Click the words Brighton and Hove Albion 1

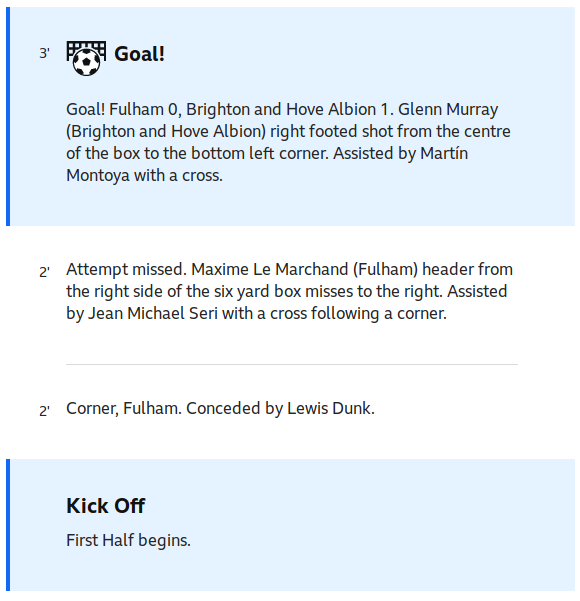coord(290,109)
